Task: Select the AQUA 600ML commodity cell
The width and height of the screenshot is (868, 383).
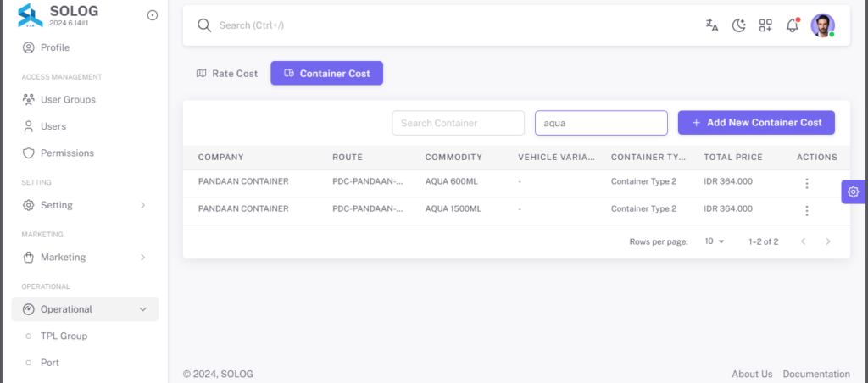Action: coord(451,181)
